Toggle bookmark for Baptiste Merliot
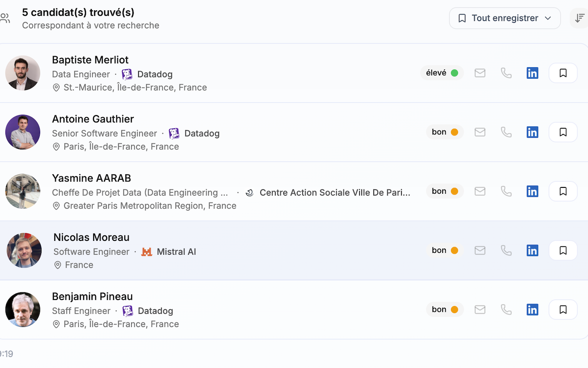 coord(563,73)
